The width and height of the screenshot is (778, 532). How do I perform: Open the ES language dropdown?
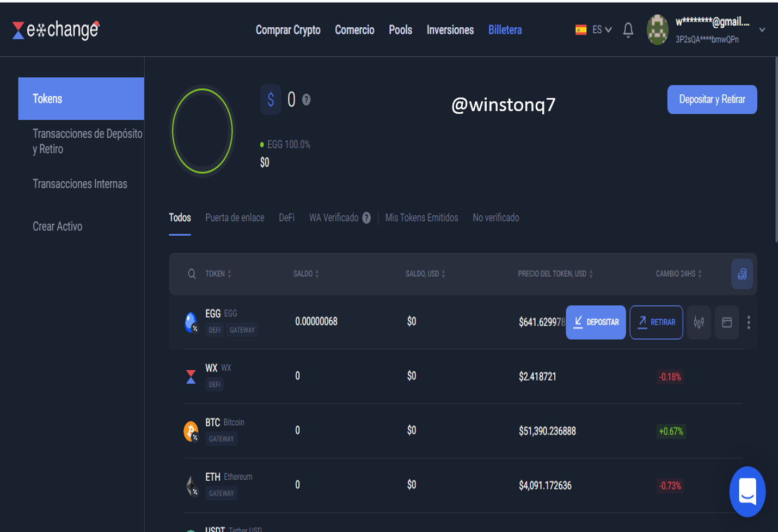pos(602,30)
